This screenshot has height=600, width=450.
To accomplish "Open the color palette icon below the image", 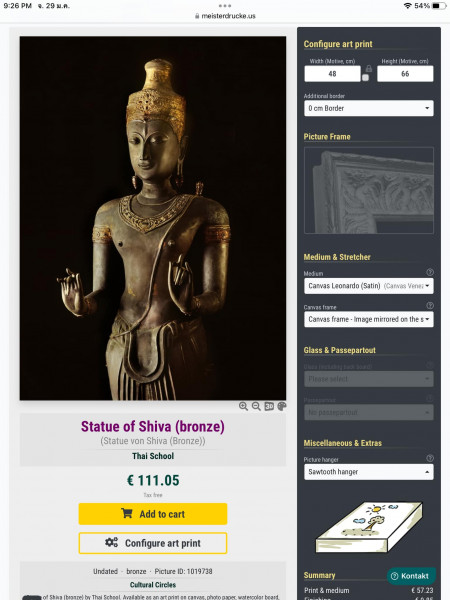I will (x=282, y=406).
